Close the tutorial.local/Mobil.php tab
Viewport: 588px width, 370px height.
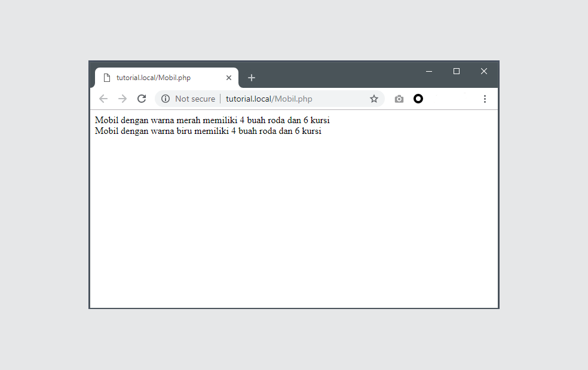pos(229,78)
